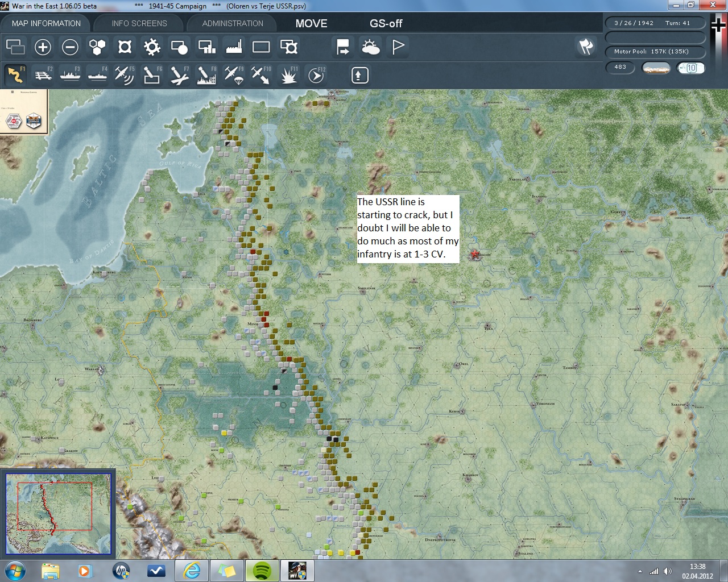Click the overlapping windows icon in toolbar
Image resolution: width=728 pixels, height=582 pixels.
[15, 47]
